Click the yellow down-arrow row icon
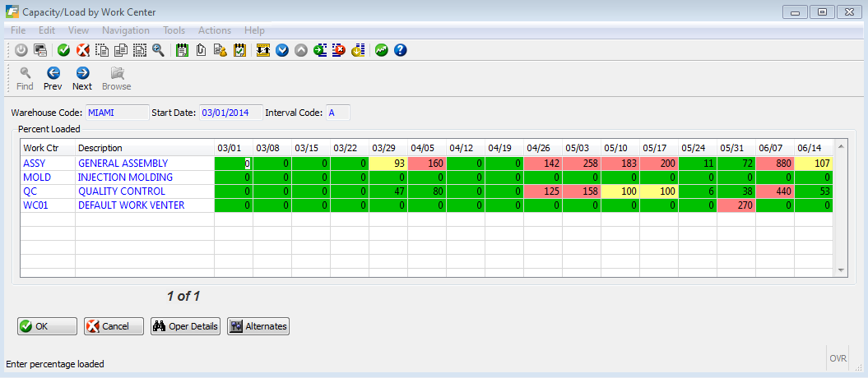 [x=358, y=50]
